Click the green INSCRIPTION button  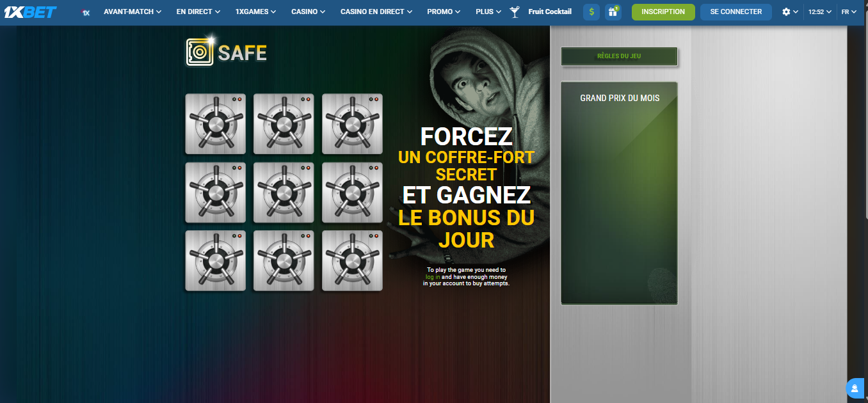pyautogui.click(x=663, y=12)
